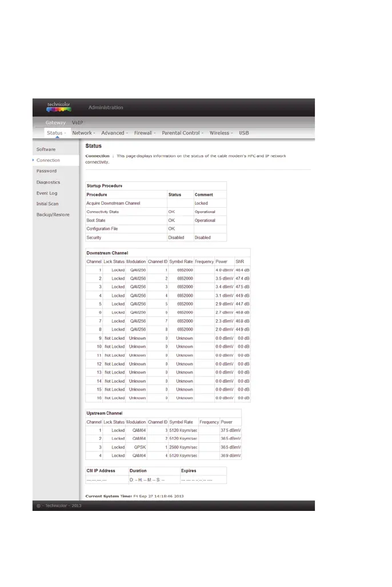Click the 2.0 dBmV power cell

[x=224, y=330]
